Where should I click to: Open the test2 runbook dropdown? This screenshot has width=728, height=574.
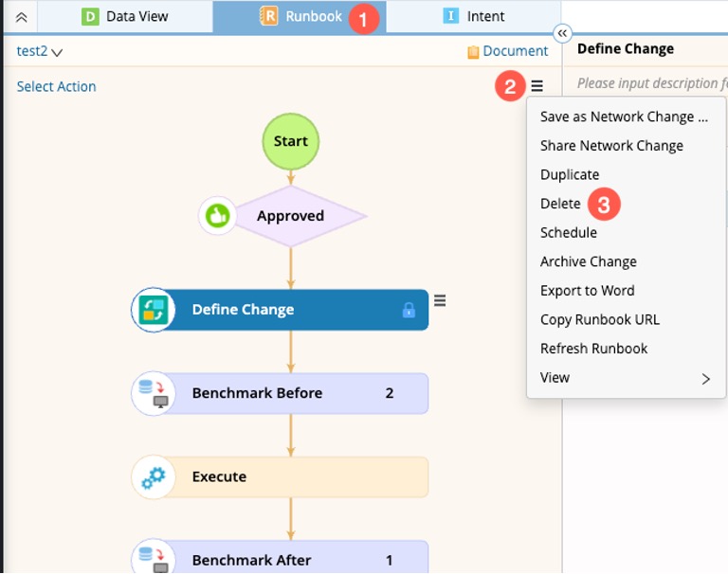[x=40, y=51]
